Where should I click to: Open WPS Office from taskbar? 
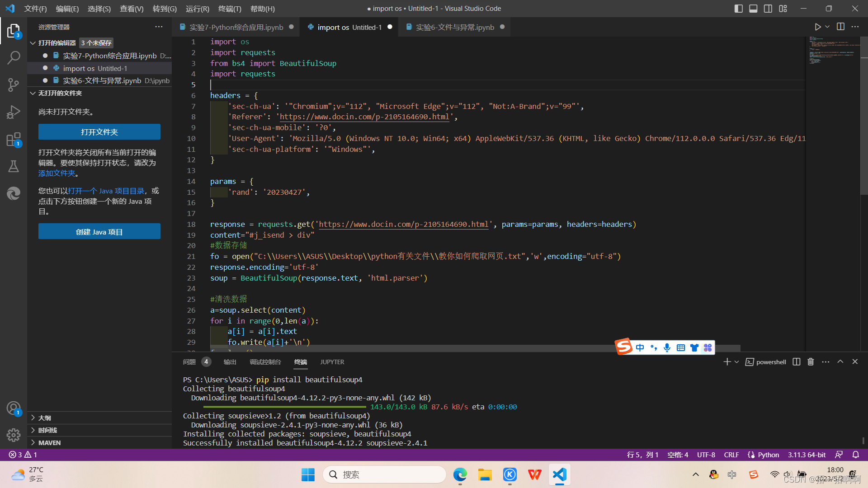[534, 474]
